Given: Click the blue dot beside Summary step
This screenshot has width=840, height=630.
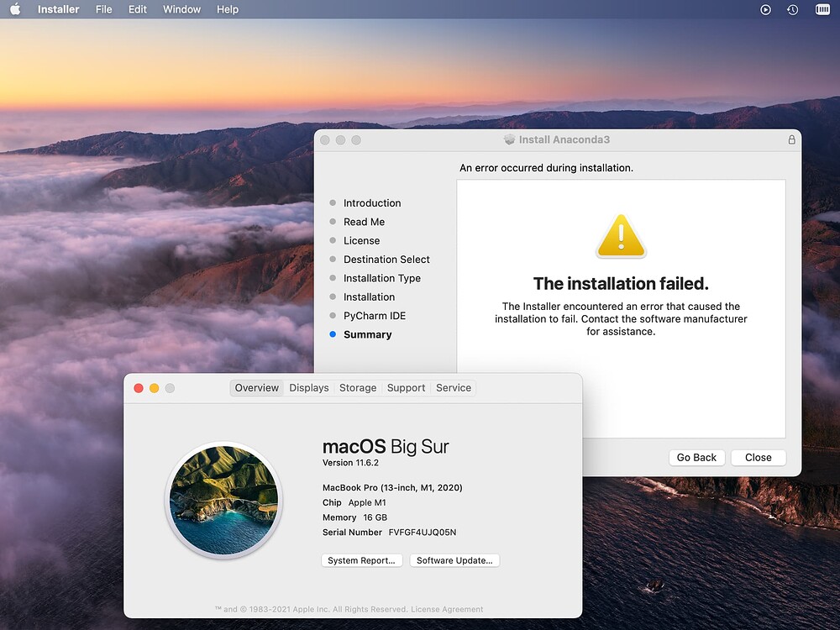Looking at the screenshot, I should [332, 334].
